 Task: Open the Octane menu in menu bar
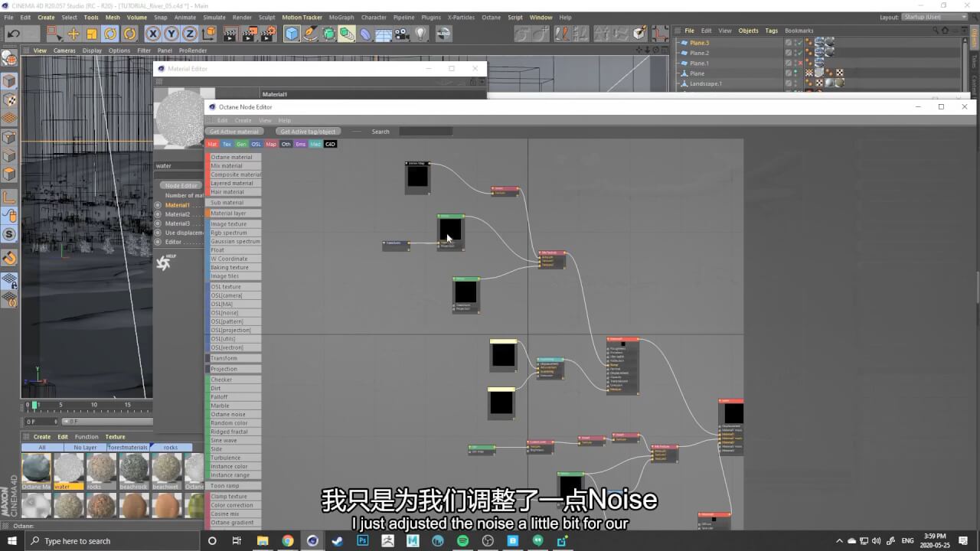491,17
